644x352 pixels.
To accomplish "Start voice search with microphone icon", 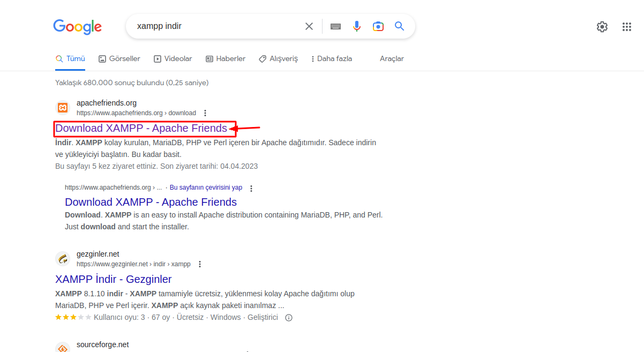I will 357,26.
